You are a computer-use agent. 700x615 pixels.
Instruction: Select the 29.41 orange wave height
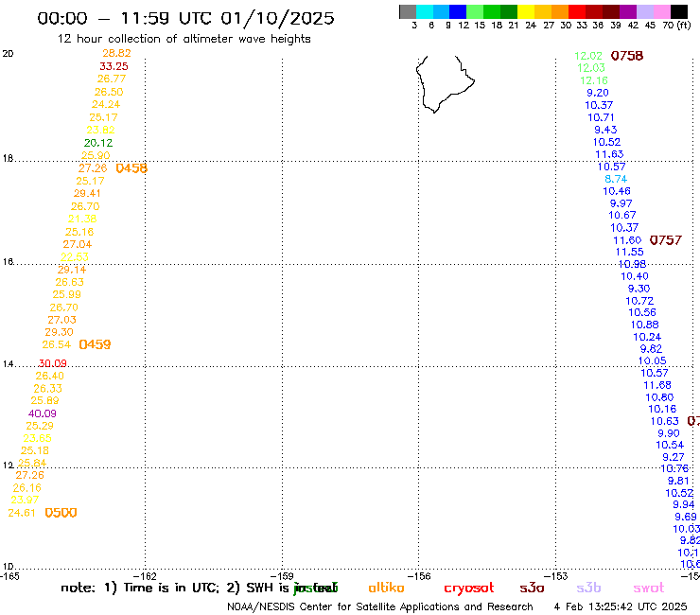[87, 193]
